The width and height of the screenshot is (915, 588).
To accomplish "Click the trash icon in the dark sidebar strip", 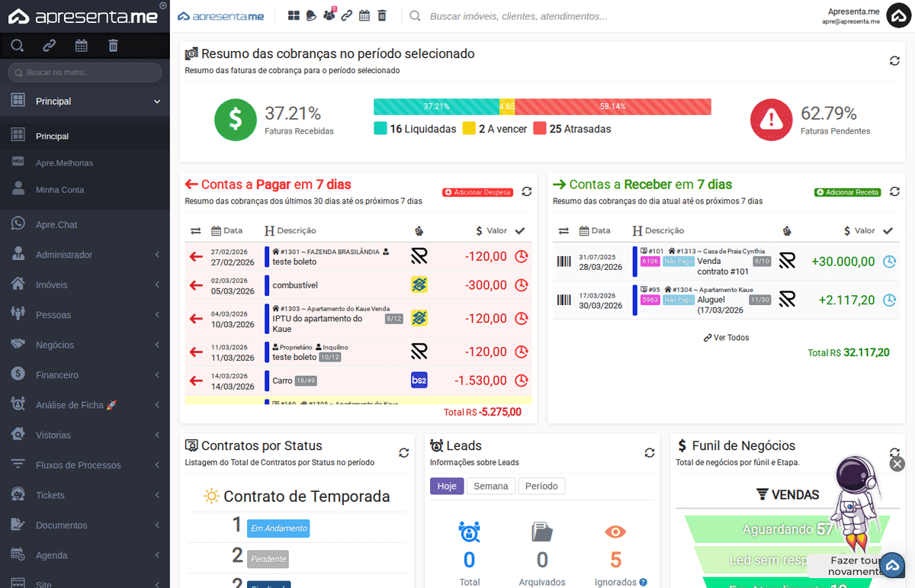I will tap(113, 46).
